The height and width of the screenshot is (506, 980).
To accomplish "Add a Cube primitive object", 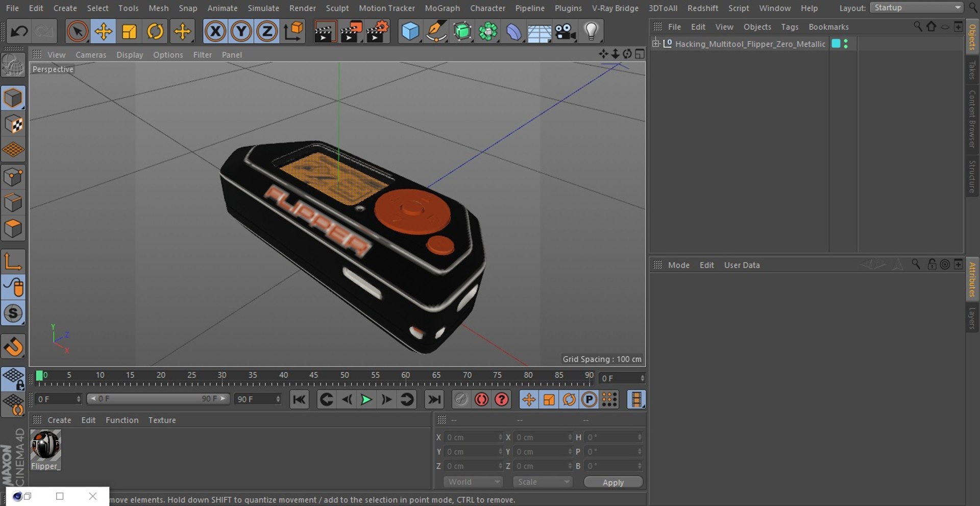I will 410,32.
